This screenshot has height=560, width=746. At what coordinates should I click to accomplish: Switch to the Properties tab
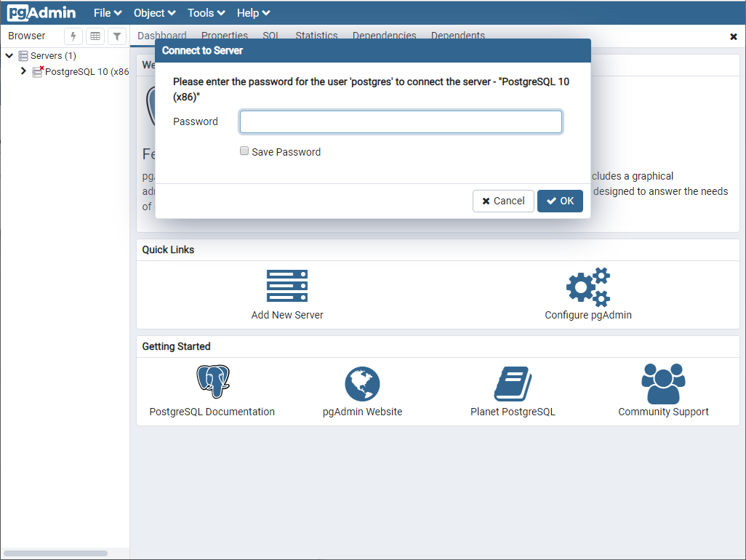click(x=225, y=35)
